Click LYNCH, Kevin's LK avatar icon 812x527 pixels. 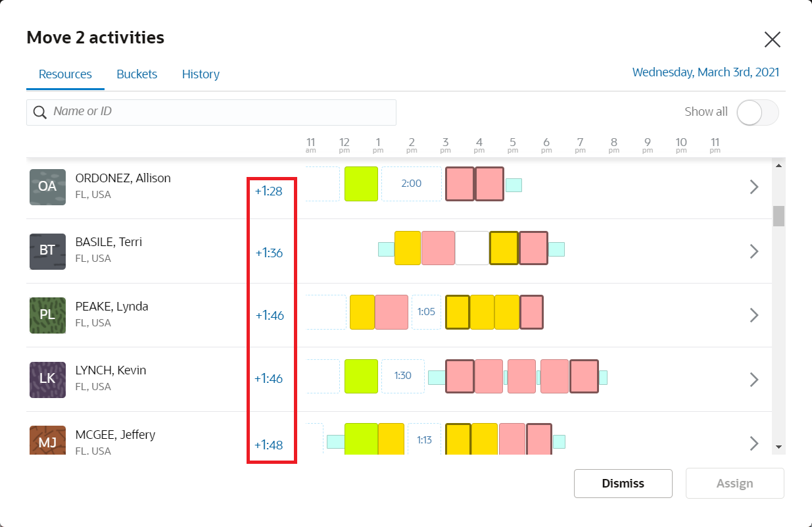[x=47, y=380]
